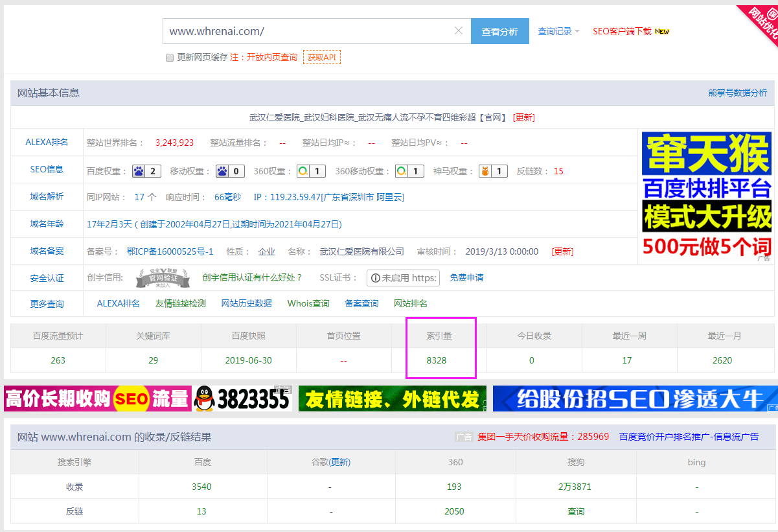Viewport: 778px width, 532px height.
Task: Click the 更新 link beside 谷歌
Action: point(340,462)
